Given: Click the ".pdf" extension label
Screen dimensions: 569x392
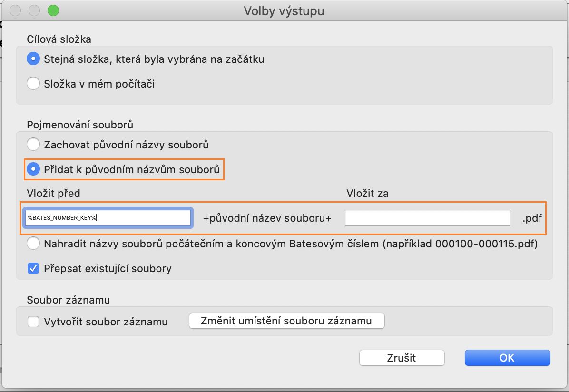Looking at the screenshot, I should 532,218.
